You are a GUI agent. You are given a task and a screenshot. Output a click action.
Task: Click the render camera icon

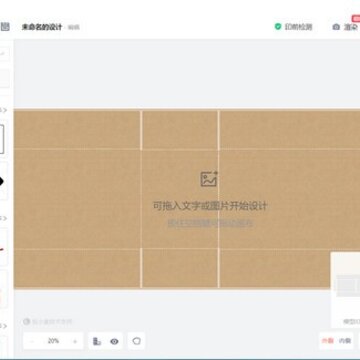336,27
